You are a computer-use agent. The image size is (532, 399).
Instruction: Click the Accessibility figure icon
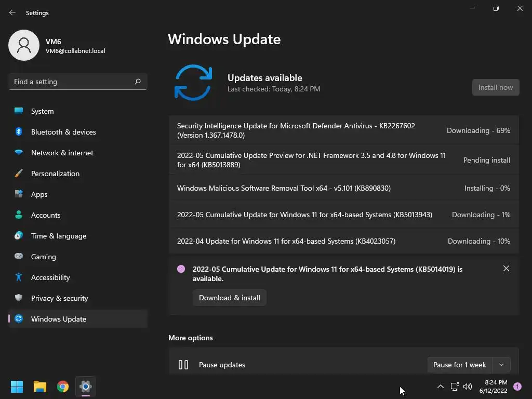(x=19, y=277)
